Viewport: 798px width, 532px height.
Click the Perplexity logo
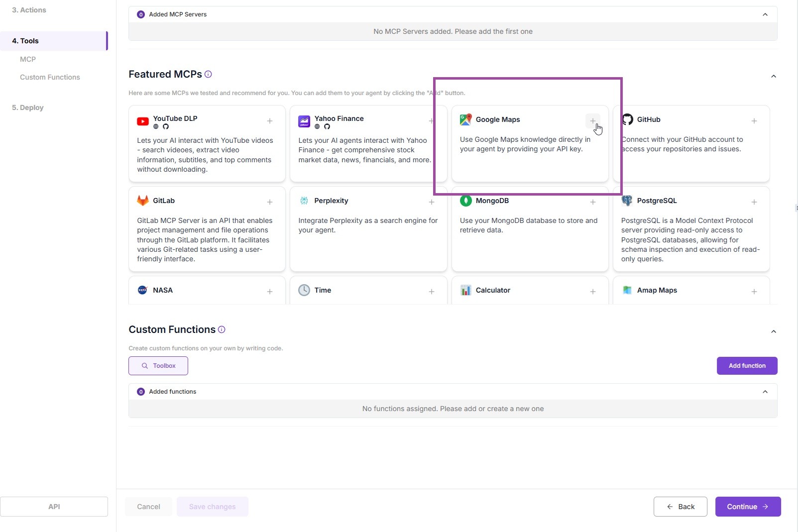click(x=304, y=201)
